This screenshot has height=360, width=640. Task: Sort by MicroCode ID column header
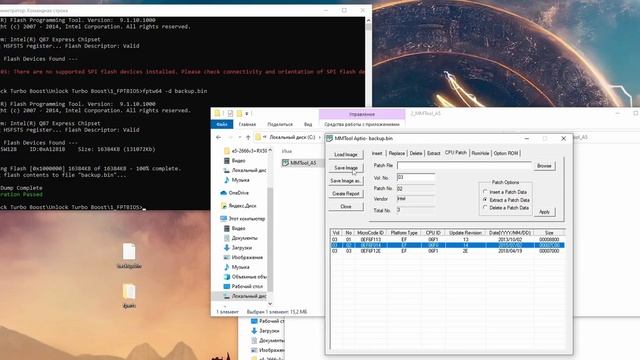coord(370,233)
